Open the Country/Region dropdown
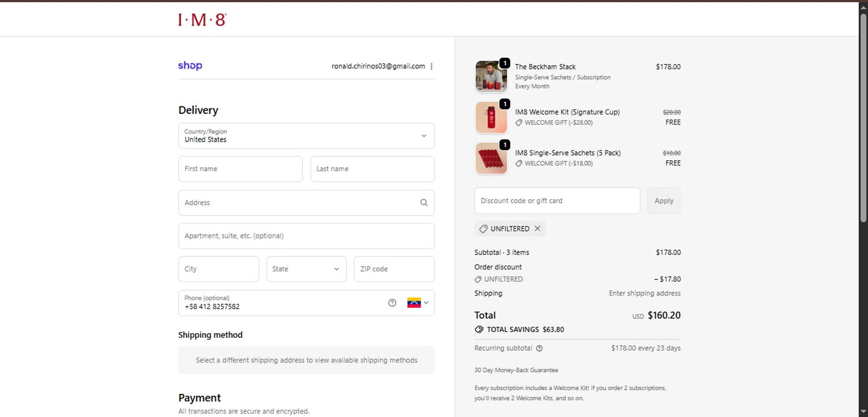 [306, 136]
